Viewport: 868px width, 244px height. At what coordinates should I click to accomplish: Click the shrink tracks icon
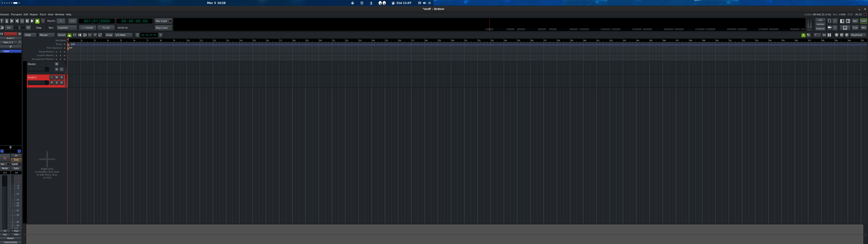click(x=824, y=35)
